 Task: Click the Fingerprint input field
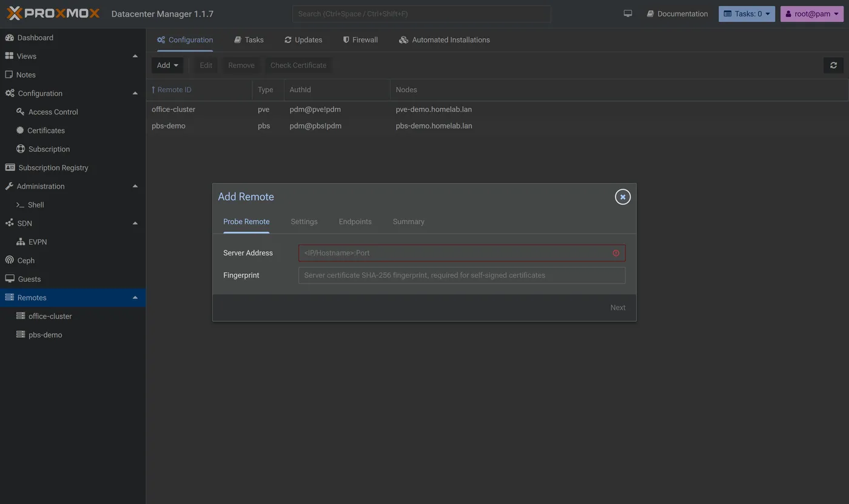pyautogui.click(x=461, y=275)
